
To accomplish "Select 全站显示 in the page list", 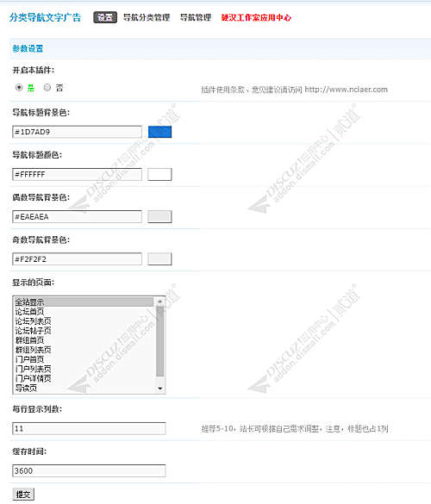I will 84,302.
